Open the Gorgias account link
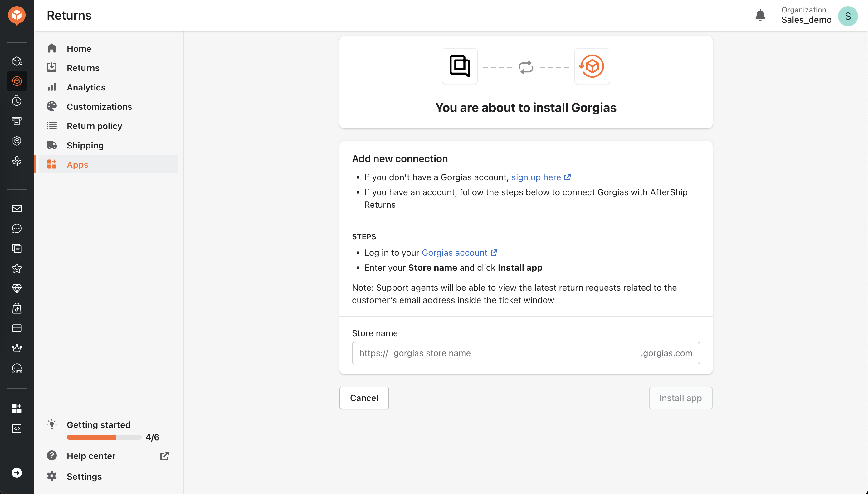Image resolution: width=868 pixels, height=494 pixels. click(459, 253)
